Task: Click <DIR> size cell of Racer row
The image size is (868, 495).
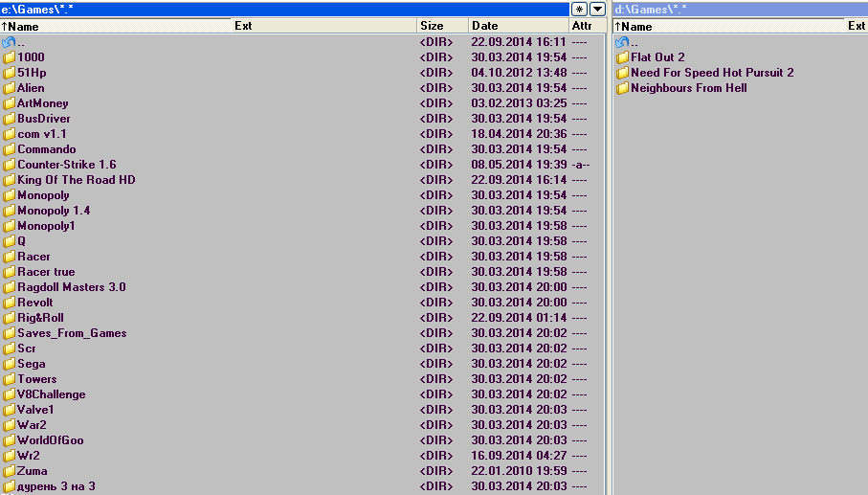Action: click(435, 257)
